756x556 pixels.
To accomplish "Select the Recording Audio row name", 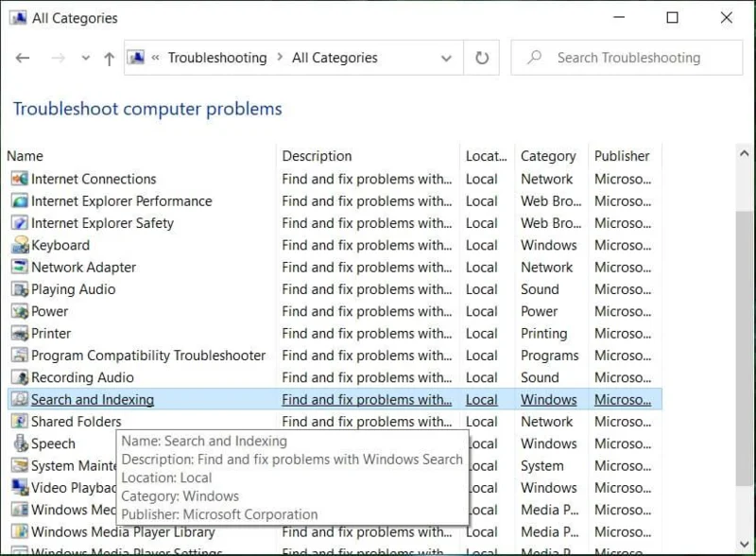I will pyautogui.click(x=82, y=377).
